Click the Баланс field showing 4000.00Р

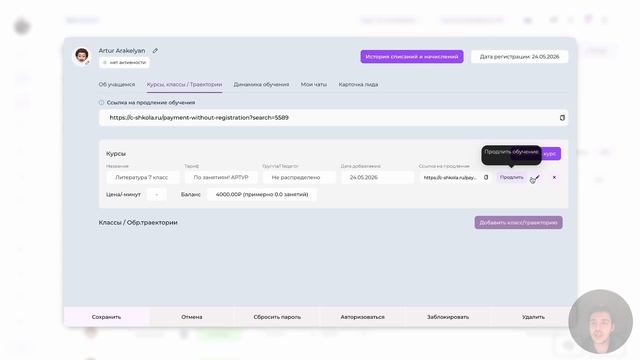(x=262, y=195)
